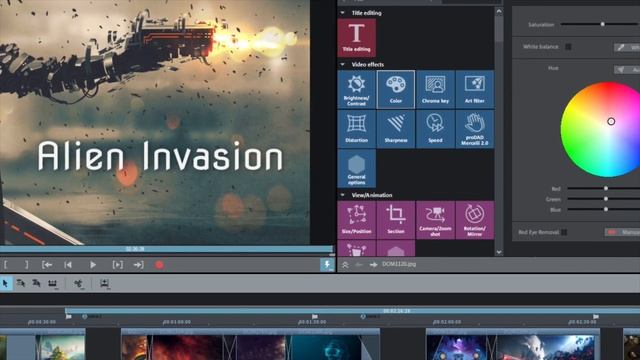Click the Green channel slider handle
Screen dimensions: 640x360
tap(606, 199)
